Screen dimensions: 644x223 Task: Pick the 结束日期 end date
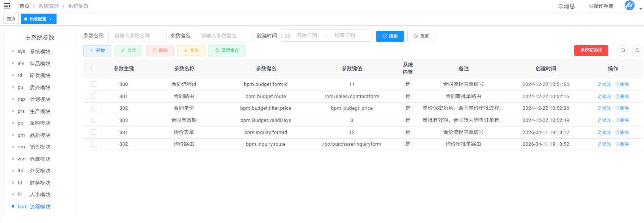(x=345, y=36)
